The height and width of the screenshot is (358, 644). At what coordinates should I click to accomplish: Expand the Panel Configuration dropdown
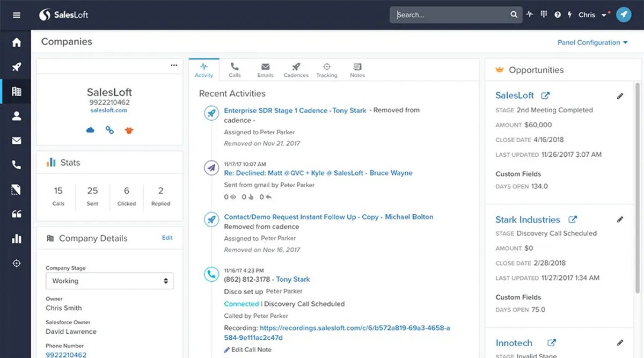point(592,42)
